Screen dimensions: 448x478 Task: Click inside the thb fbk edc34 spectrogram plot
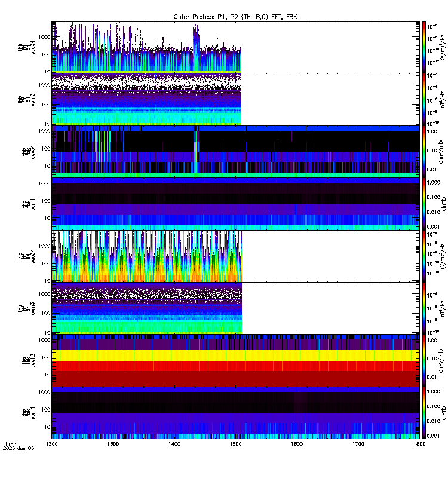coord(235,152)
